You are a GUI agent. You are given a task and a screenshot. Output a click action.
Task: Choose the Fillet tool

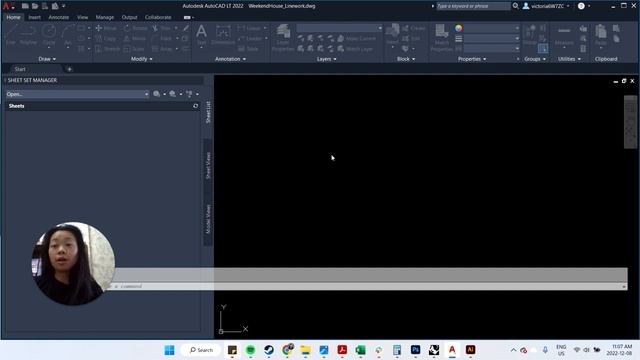[x=162, y=38]
